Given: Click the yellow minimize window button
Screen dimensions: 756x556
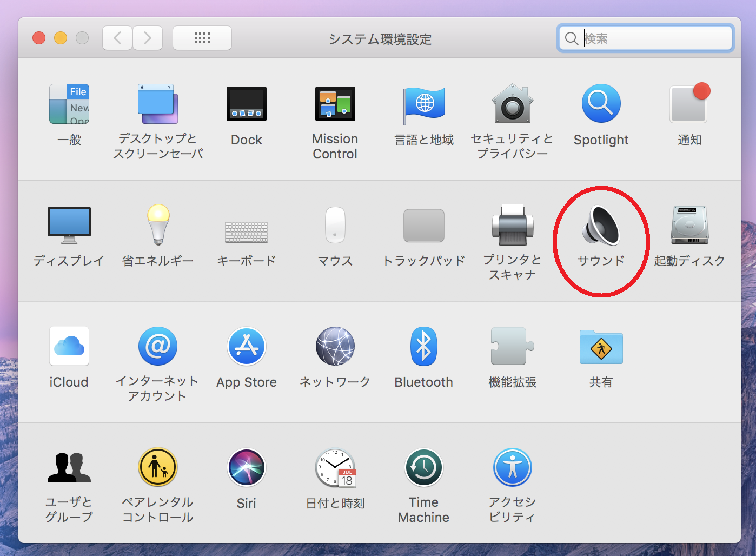Looking at the screenshot, I should (61, 38).
